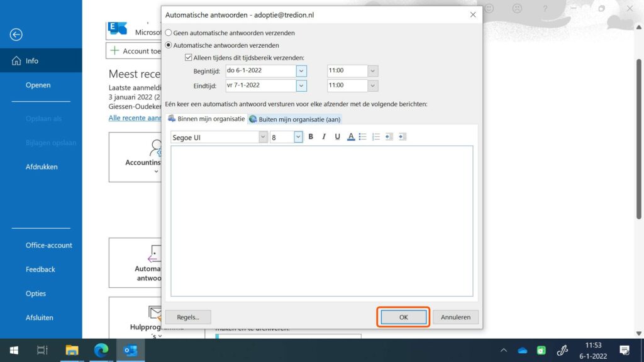Open File Explorer from the taskbar
Image resolution: width=644 pixels, height=362 pixels.
pyautogui.click(x=72, y=350)
